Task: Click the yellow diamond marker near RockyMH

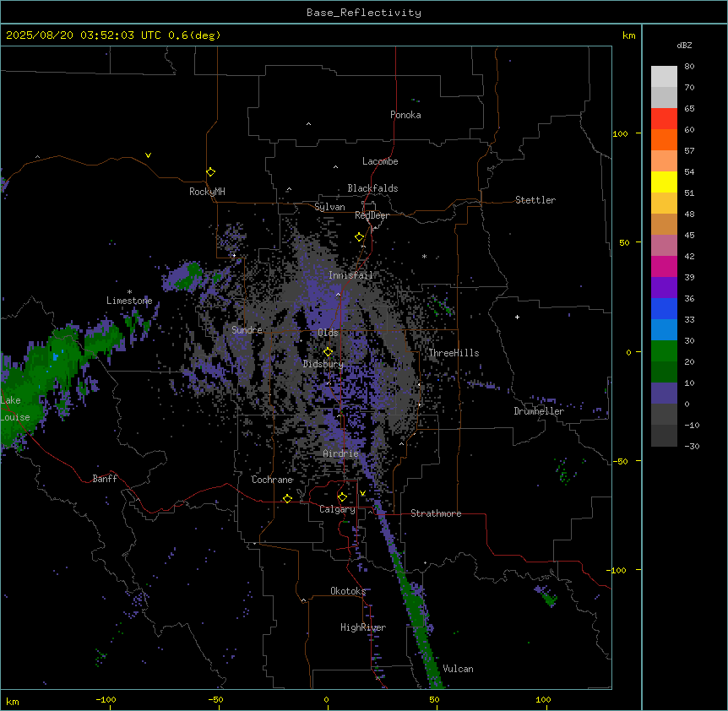Action: (x=211, y=172)
